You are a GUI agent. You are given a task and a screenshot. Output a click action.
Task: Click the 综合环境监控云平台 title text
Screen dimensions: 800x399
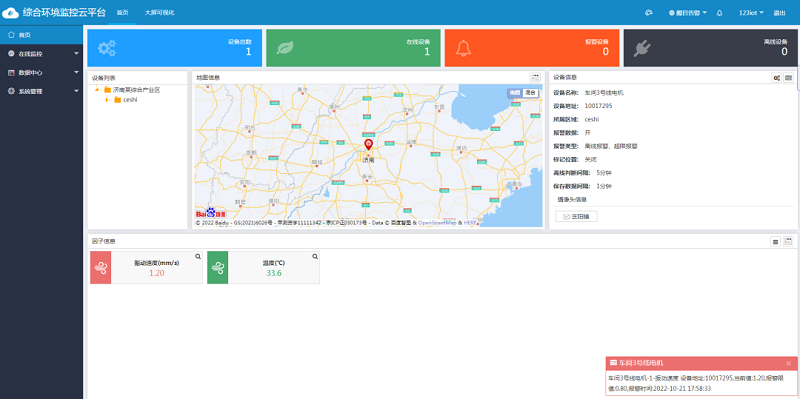[64, 13]
